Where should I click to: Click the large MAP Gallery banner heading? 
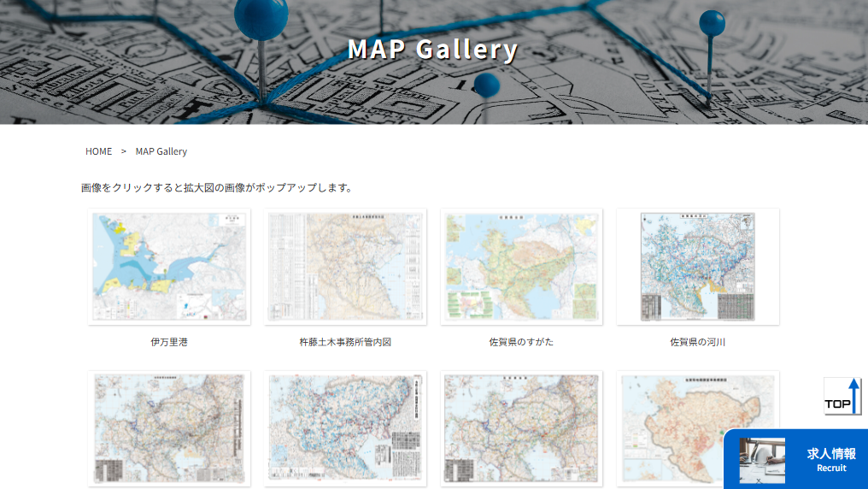pyautogui.click(x=432, y=50)
